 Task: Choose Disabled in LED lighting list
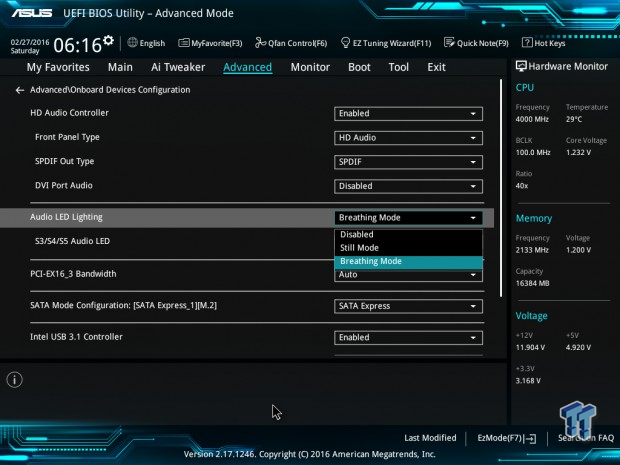[408, 234]
